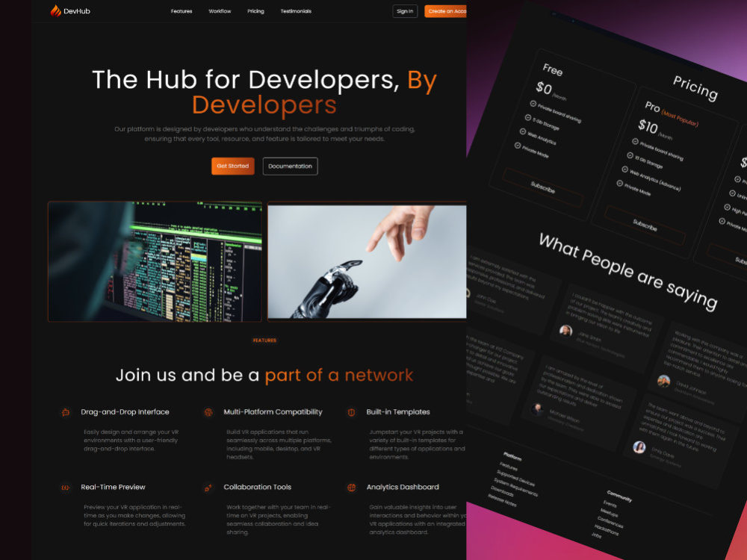Open the Downloads footer link
This screenshot has height=560, width=747.
[x=502, y=491]
